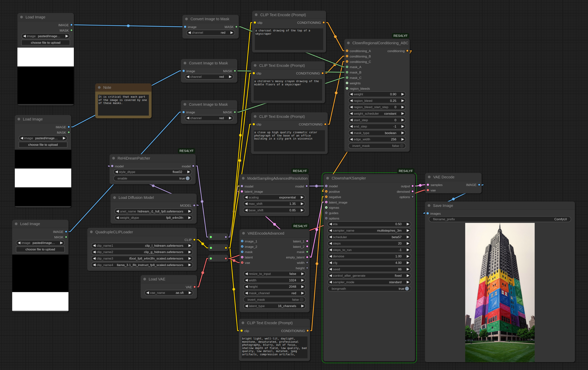Open the sampler_name dropdown
The width and height of the screenshot is (588, 370).
369,230
